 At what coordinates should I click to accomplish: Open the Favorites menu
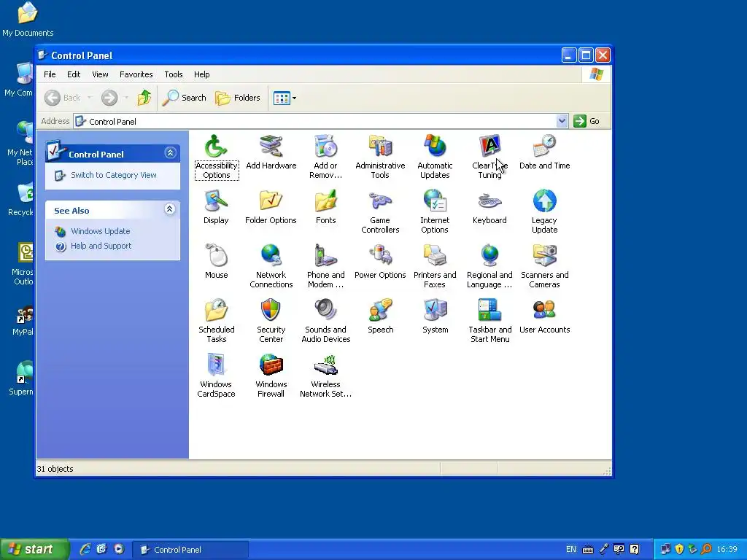pos(136,74)
